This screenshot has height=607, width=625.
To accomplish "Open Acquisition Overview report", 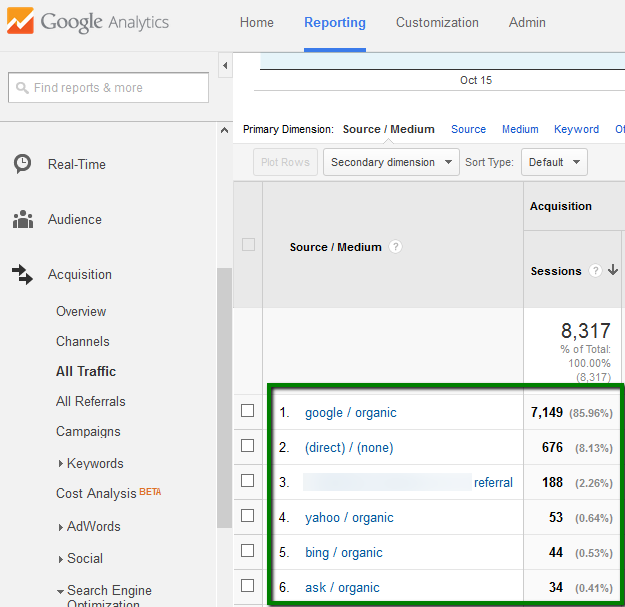I will click(x=81, y=311).
